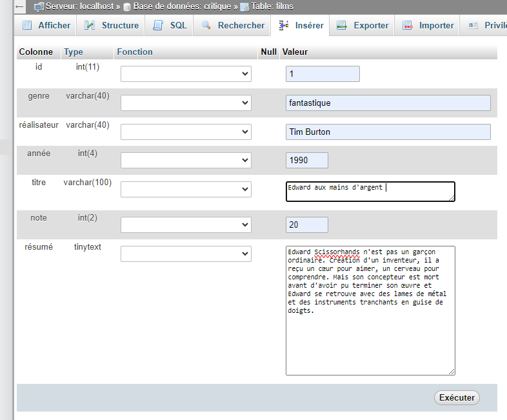
Task: Click the 'résumé' column label
Action: [39, 246]
